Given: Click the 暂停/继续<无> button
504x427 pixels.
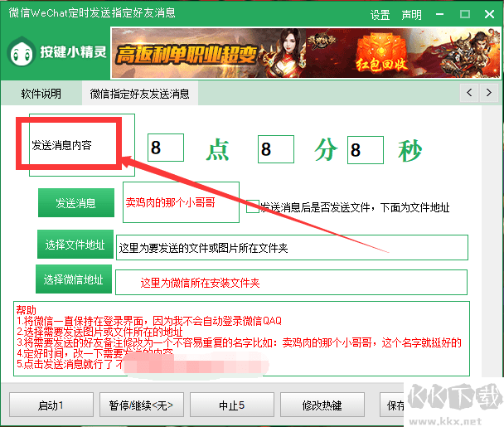Looking at the screenshot, I should (142, 405).
